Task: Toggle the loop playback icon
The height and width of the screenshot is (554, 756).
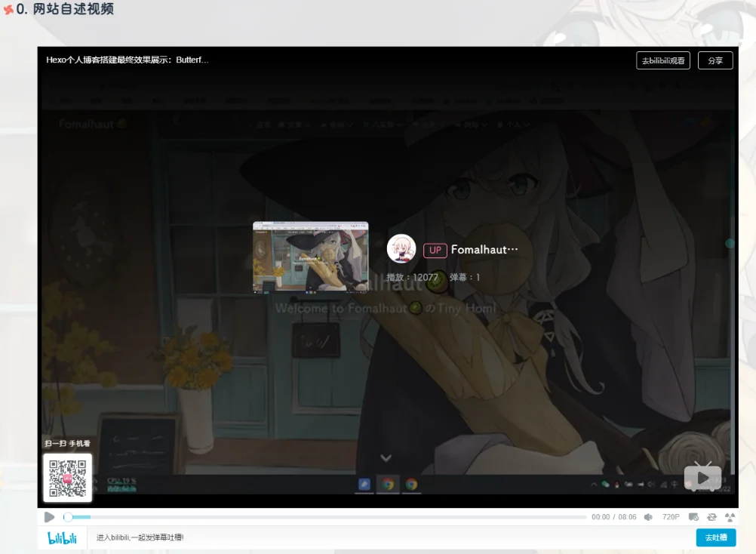Action: pyautogui.click(x=711, y=517)
